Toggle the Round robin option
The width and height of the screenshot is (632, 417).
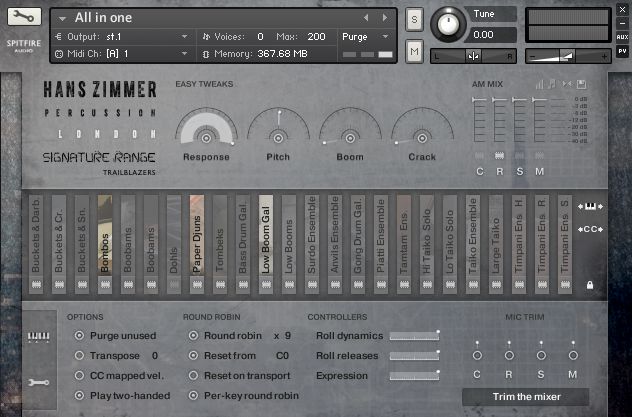(193, 335)
